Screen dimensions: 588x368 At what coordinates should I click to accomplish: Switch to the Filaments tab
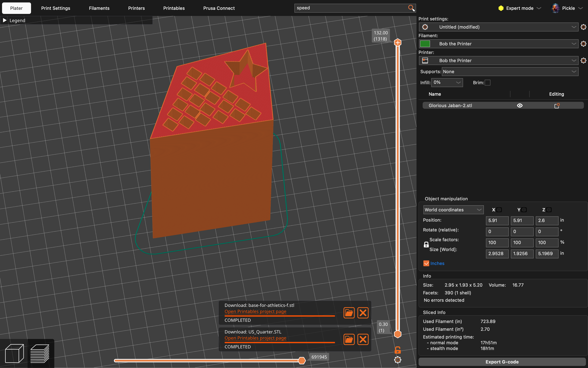coord(99,8)
